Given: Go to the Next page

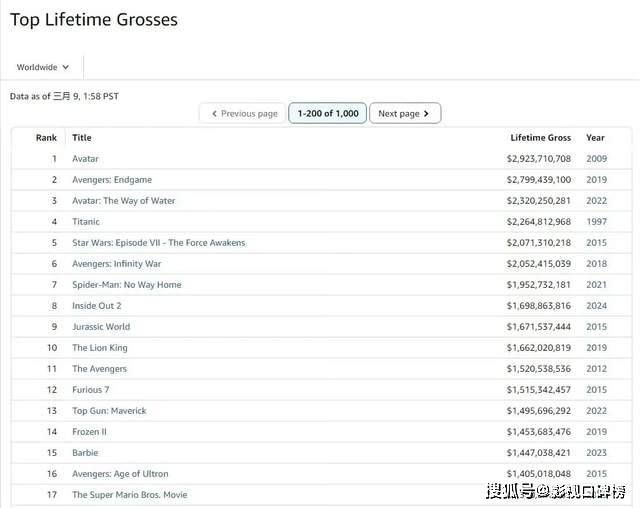Looking at the screenshot, I should pos(405,113).
